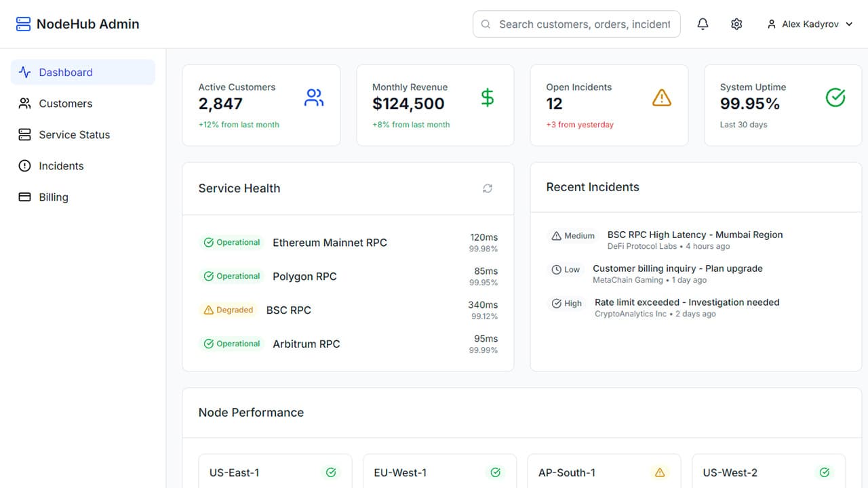Screen dimensions: 868x488
Task: Click the search magnifier icon in search bar
Action: pos(486,24)
